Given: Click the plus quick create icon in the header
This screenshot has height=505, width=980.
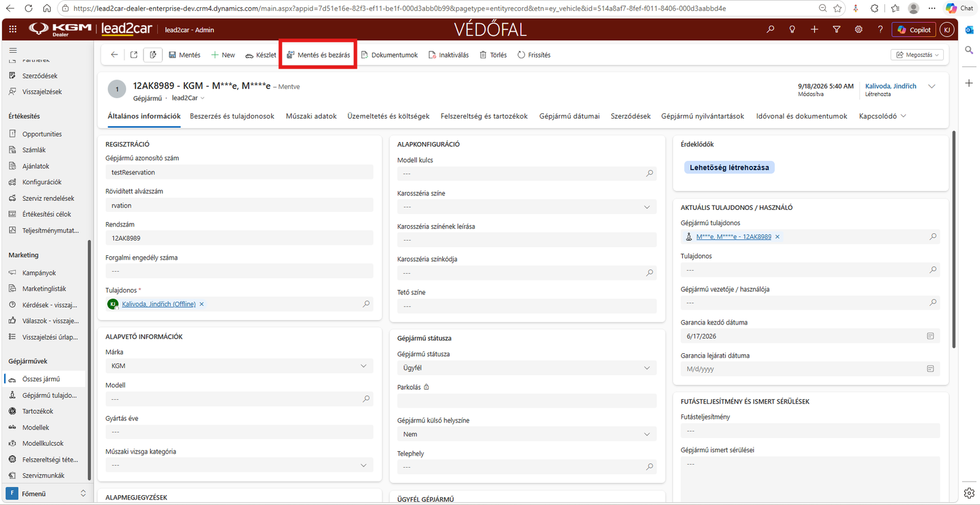Looking at the screenshot, I should [815, 29].
